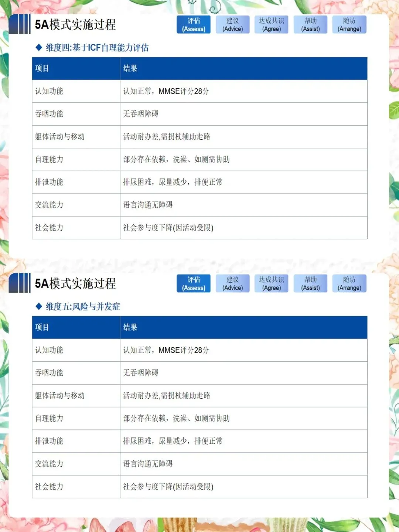
Task: Select 达成共识 (Agree) tab on 维度五 slide
Action: pos(272,283)
